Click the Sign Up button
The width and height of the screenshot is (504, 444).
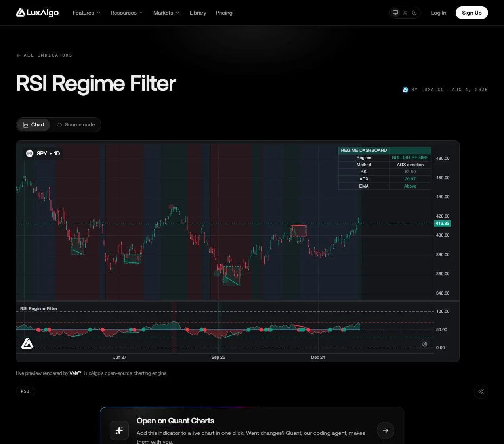(472, 13)
